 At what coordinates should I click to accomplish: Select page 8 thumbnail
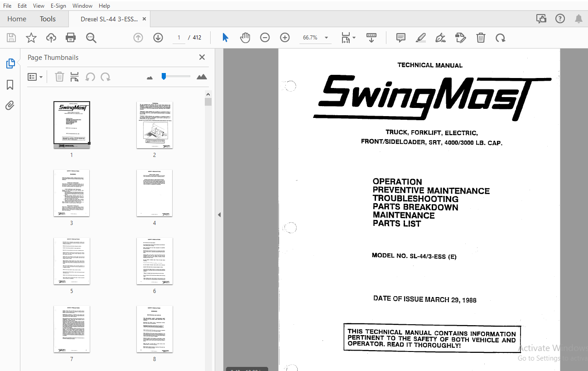click(154, 329)
